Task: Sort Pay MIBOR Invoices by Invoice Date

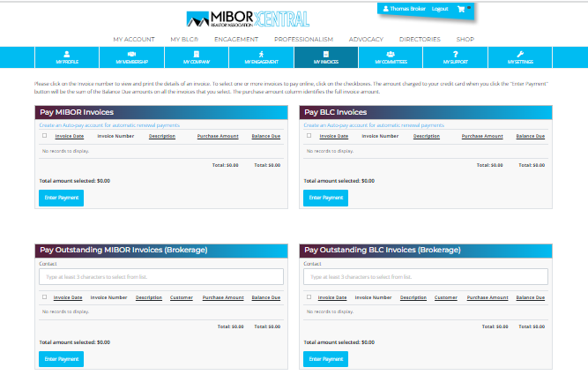Action: (70, 136)
